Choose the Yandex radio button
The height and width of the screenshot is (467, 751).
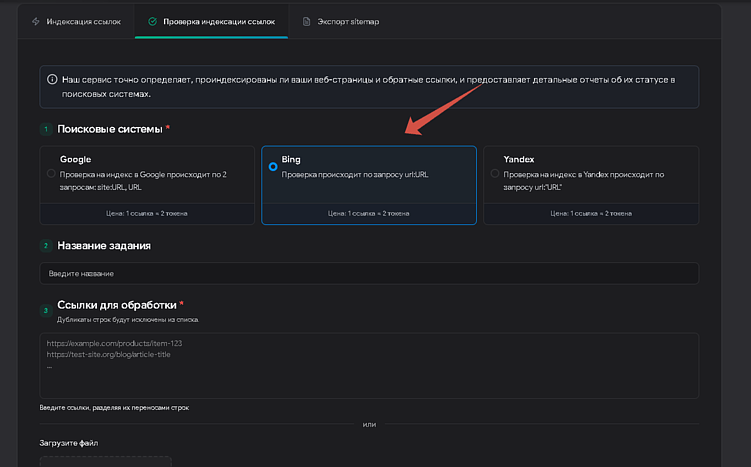tap(494, 174)
